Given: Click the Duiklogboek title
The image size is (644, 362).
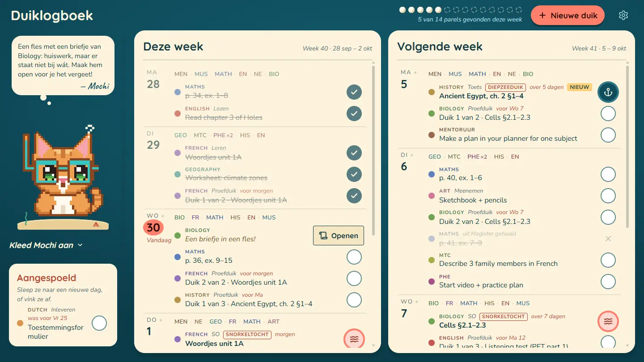Looking at the screenshot, I should (52, 16).
